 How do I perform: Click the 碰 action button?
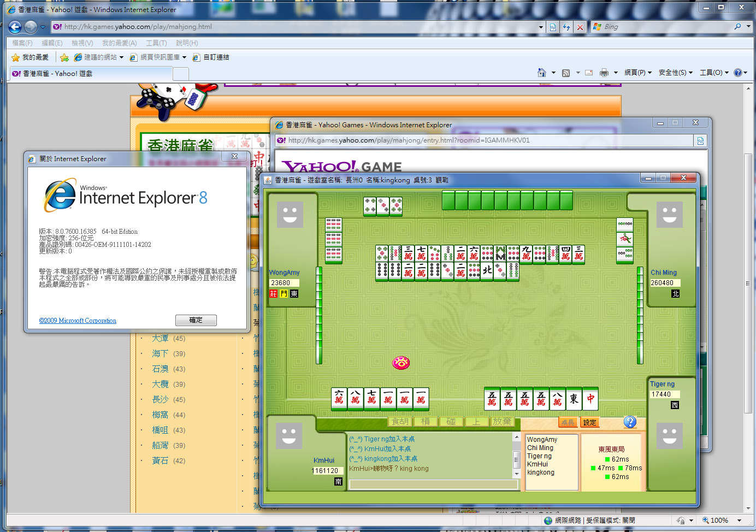click(451, 422)
